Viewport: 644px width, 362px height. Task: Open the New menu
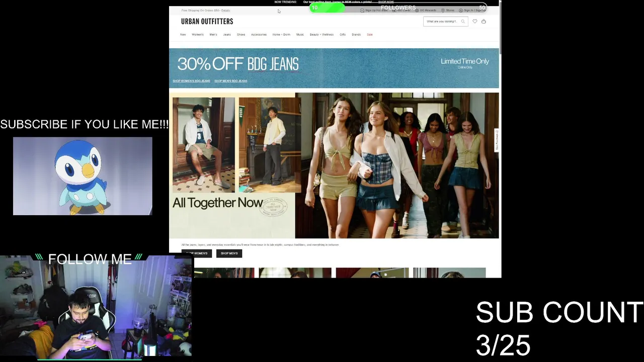pyautogui.click(x=183, y=35)
